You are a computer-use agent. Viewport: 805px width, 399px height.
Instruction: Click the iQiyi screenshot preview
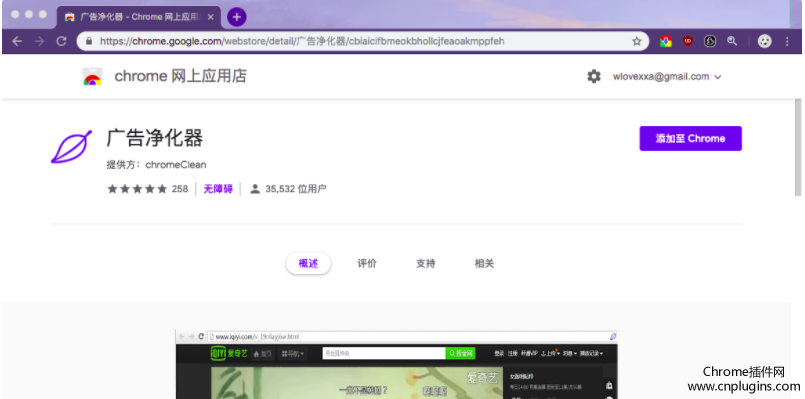396,364
